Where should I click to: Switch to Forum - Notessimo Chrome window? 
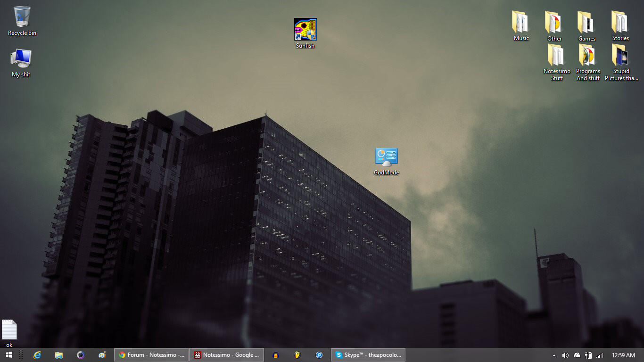pos(151,355)
